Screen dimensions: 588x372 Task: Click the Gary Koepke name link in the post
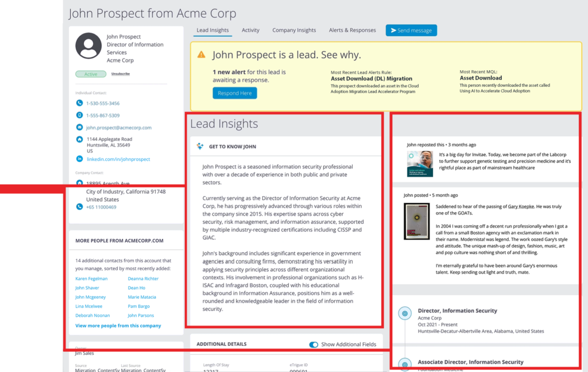click(x=521, y=206)
